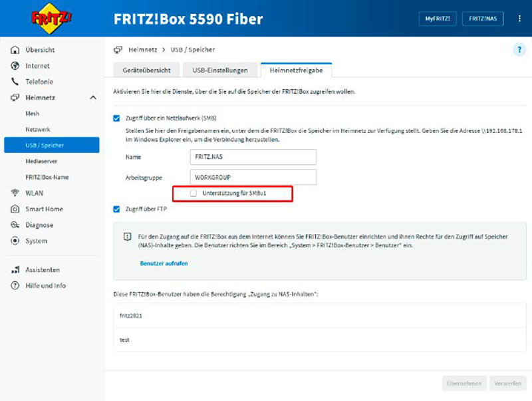The height and width of the screenshot is (401, 532).
Task: Open Mesh in the sidebar
Action: (33, 113)
